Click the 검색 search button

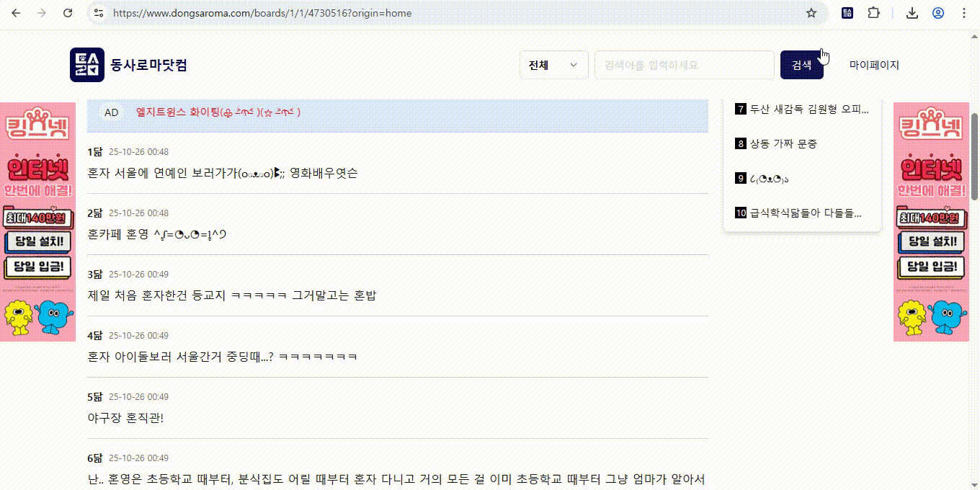(801, 65)
